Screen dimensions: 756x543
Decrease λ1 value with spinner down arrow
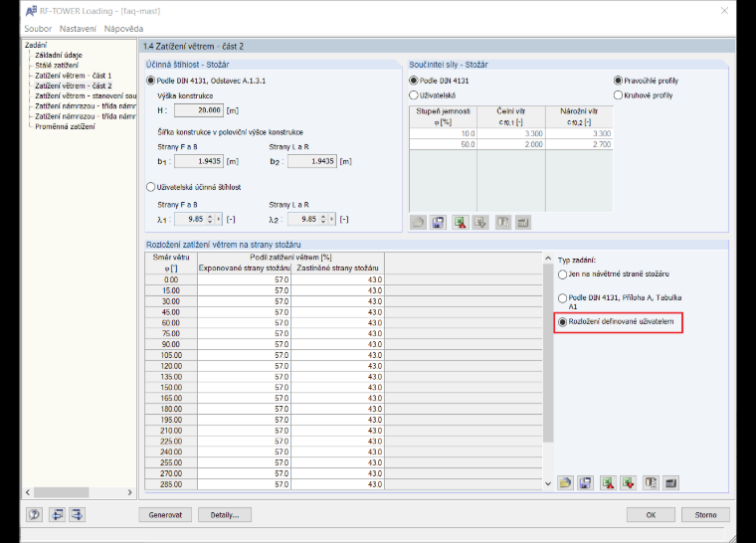click(x=210, y=222)
